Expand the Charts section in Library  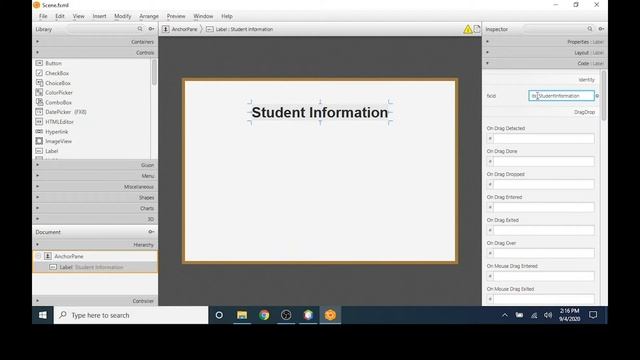95,208
